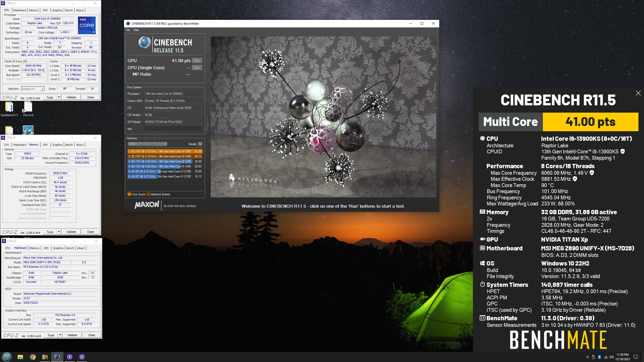Click the Tools button in CPU-Z Memory window

point(50,232)
